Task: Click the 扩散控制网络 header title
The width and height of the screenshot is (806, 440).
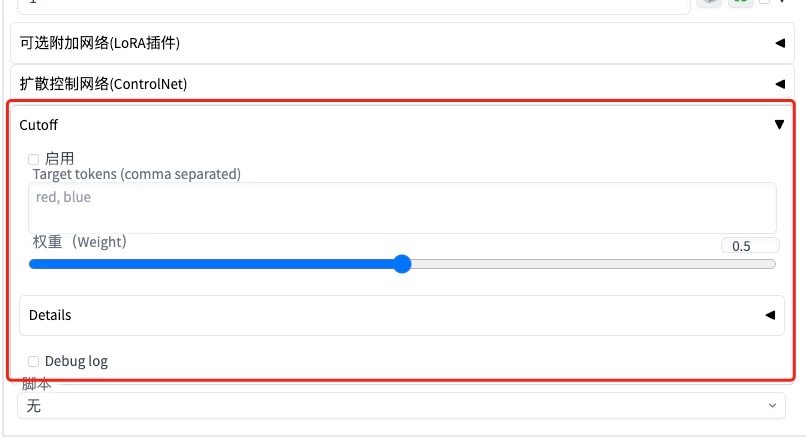Action: click(103, 84)
